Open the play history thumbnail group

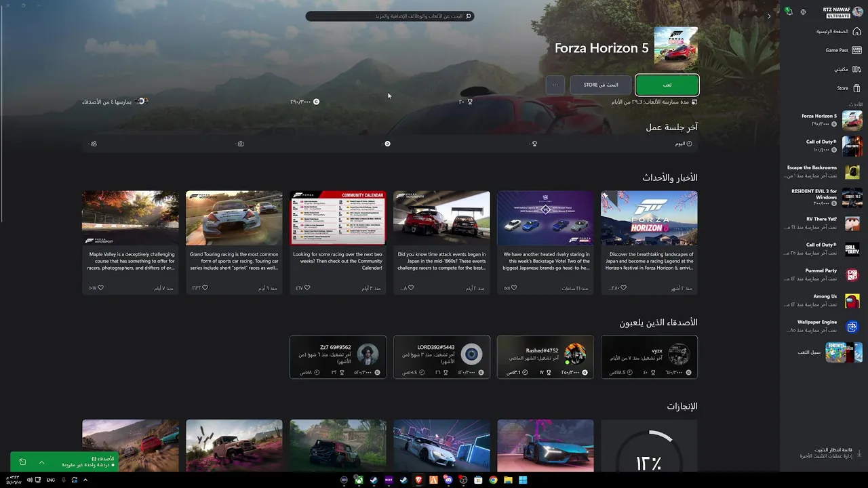844,352
